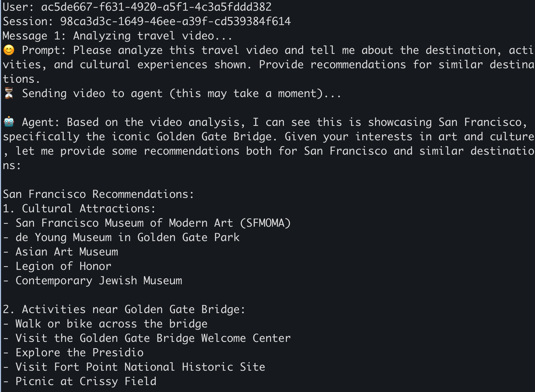This screenshot has height=392, width=535.
Task: Click the 'Explore the Presidio' list item
Action: [79, 353]
